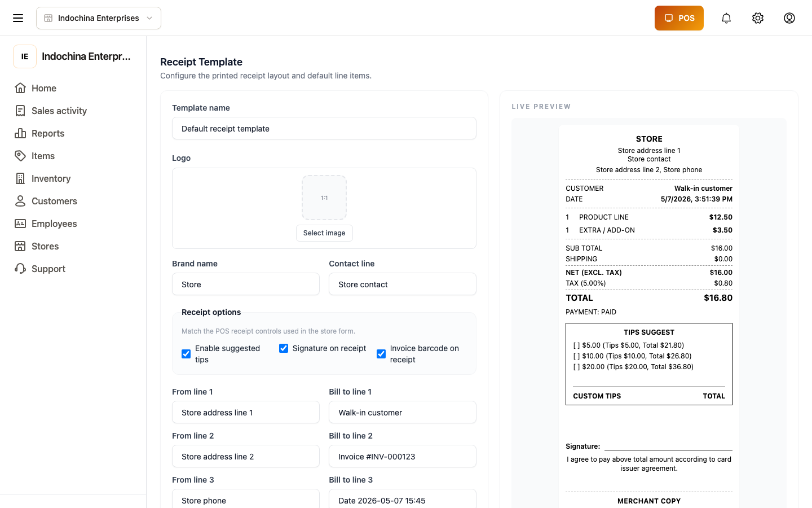
Task: Click the Stores storefront icon
Action: point(20,246)
